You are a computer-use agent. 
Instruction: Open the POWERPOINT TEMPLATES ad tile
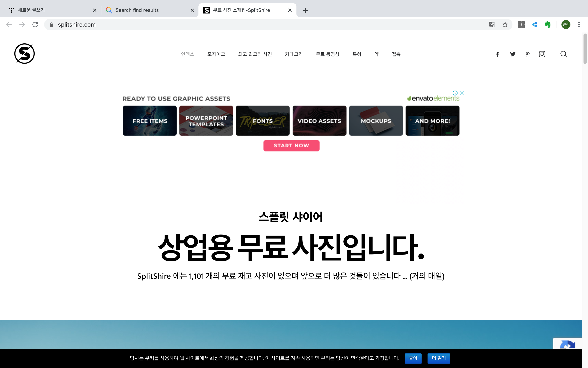(x=206, y=121)
